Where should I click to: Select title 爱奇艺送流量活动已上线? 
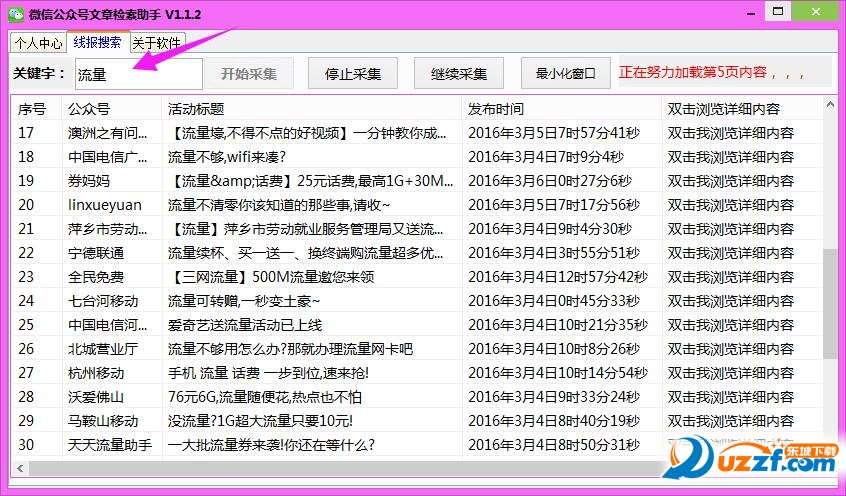click(x=245, y=325)
